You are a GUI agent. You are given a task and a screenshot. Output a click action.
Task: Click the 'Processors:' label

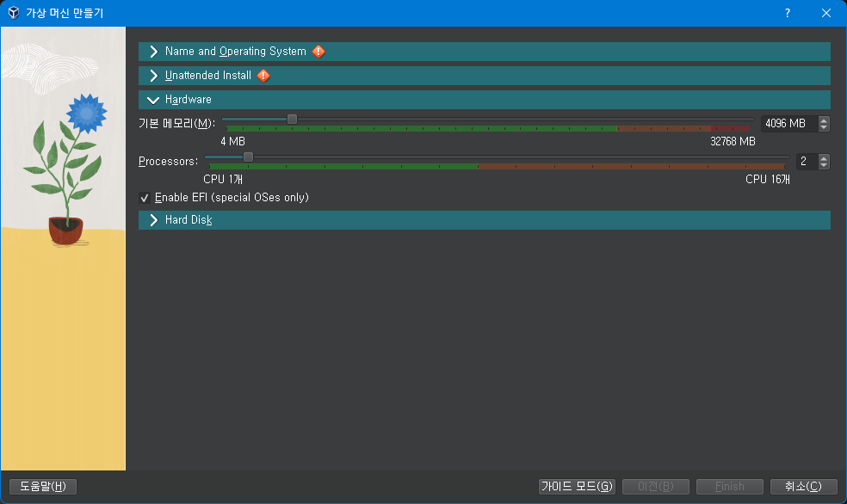[169, 162]
